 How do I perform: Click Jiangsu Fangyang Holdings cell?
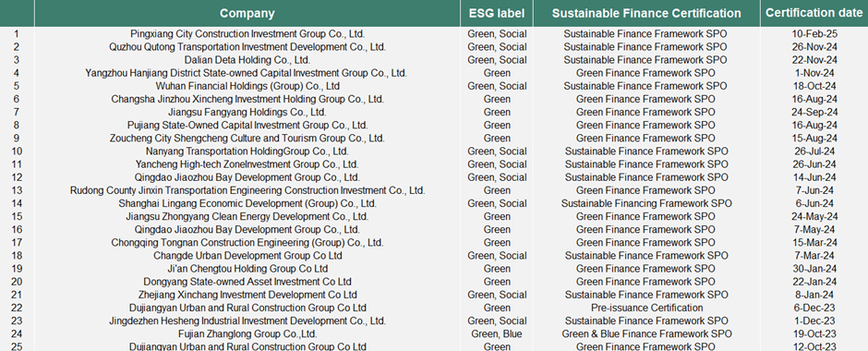click(247, 112)
